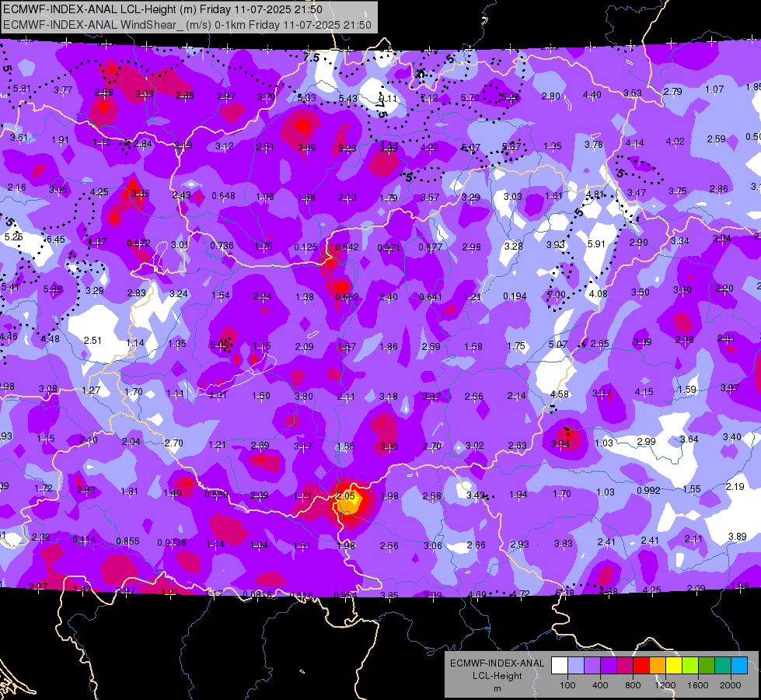761x700 pixels.
Task: Click the wind shear value 0.677
Action: [x=431, y=247]
